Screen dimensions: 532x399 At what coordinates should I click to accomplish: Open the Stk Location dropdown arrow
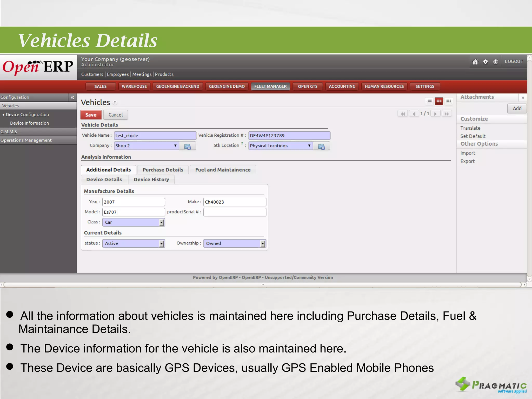[x=309, y=146]
